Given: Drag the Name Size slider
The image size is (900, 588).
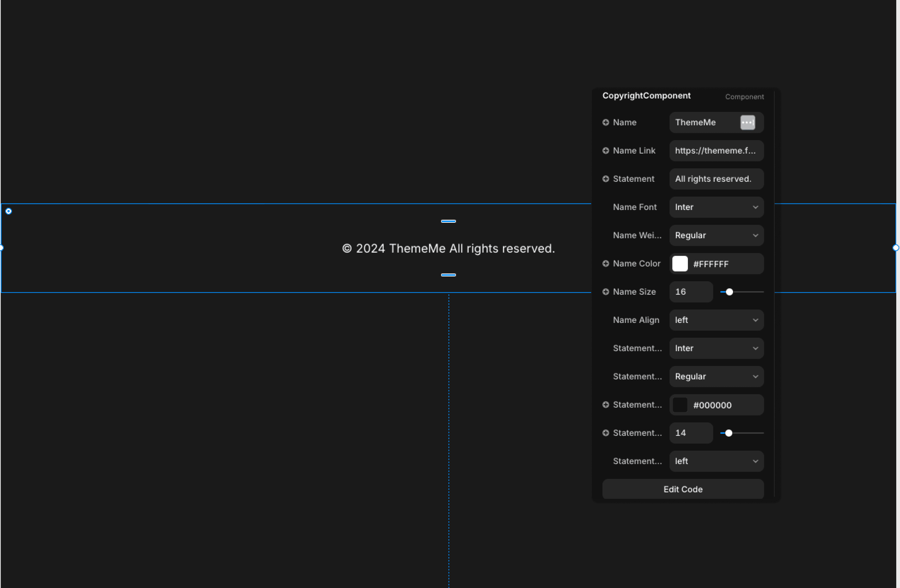Looking at the screenshot, I should 729,291.
